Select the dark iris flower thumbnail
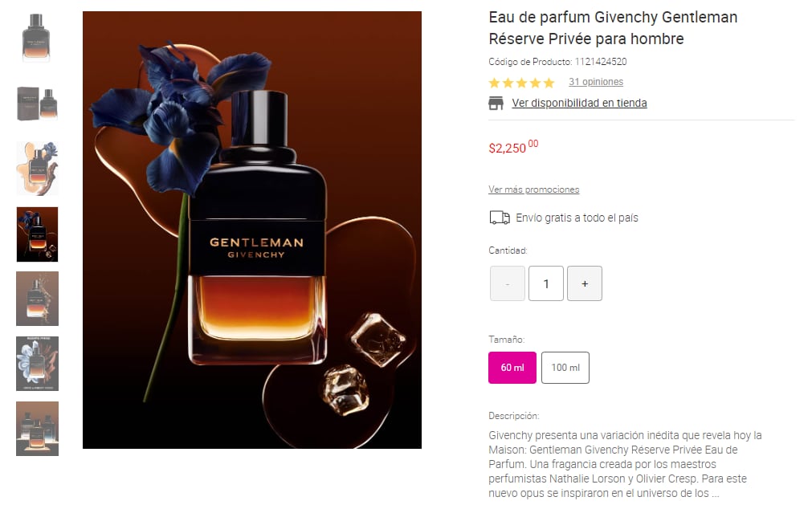 (37, 234)
